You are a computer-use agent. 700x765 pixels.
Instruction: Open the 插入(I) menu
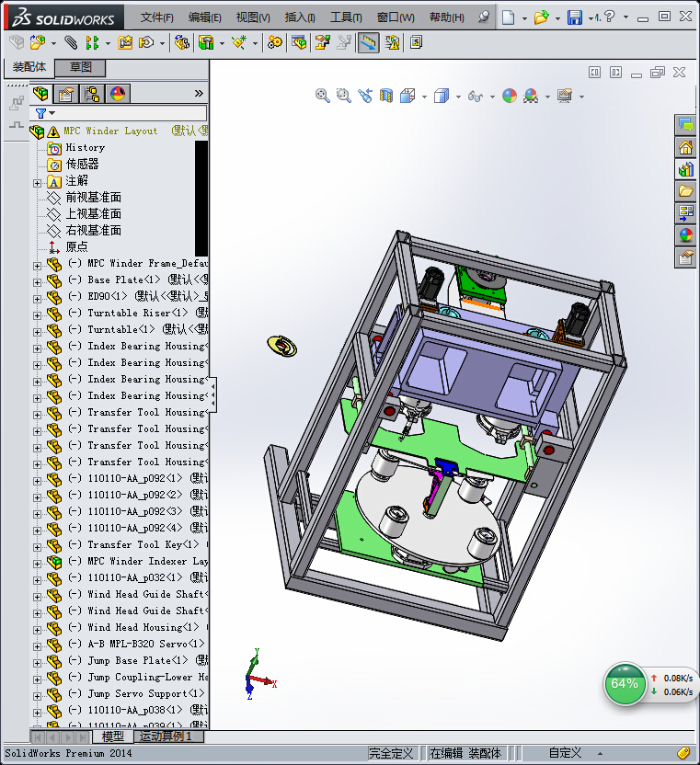click(x=300, y=17)
